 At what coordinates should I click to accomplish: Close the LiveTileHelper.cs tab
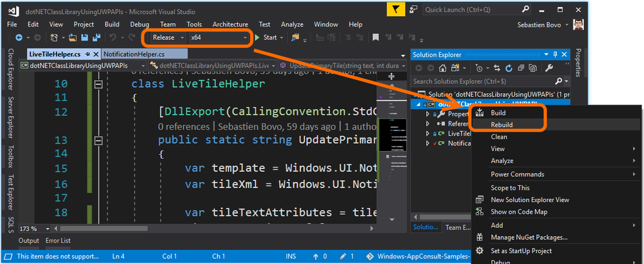(x=96, y=54)
